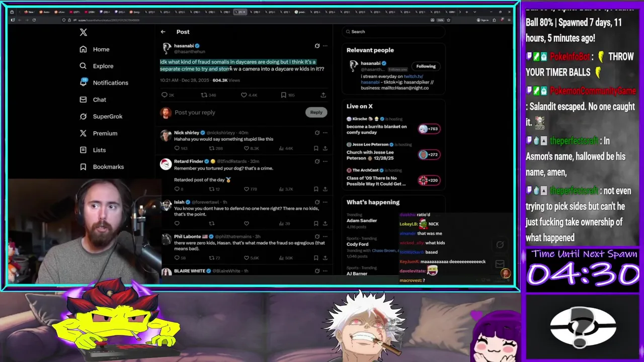Screen dimensions: 644x362
Task: Reply icon showing 2K on main post
Action: tap(168, 95)
